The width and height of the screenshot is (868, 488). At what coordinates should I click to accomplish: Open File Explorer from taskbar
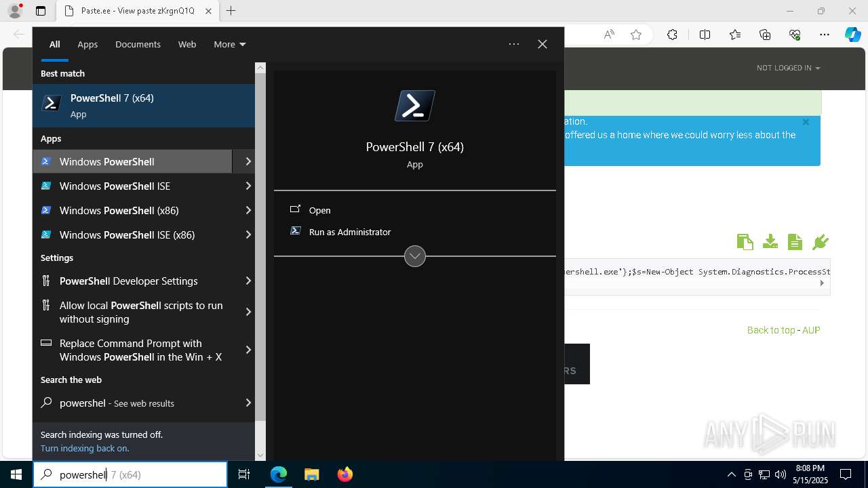(x=311, y=474)
